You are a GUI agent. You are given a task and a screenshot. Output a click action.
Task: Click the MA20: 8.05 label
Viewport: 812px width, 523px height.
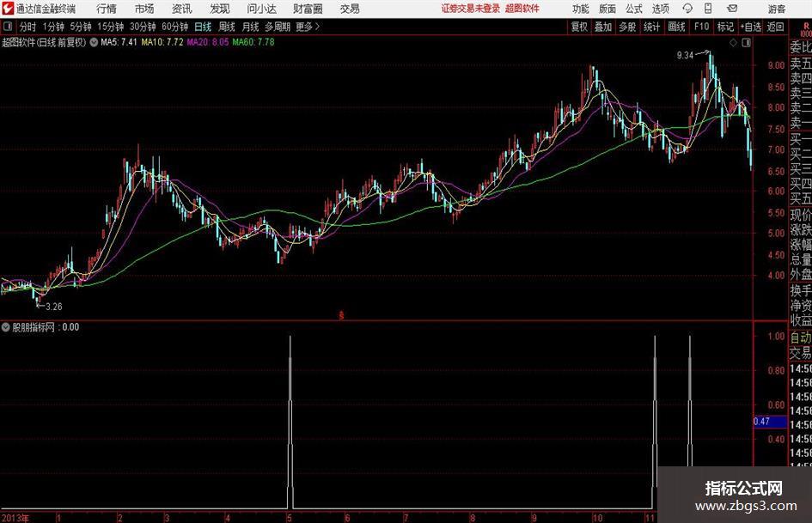pyautogui.click(x=208, y=42)
